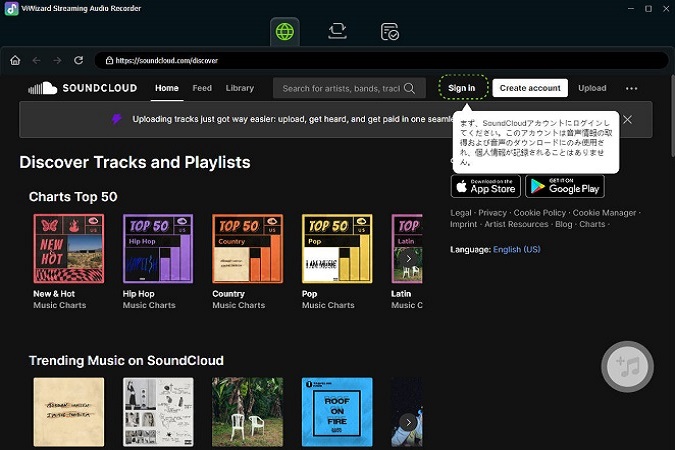Open the converting queue icon
This screenshot has height=450, width=675.
click(337, 31)
